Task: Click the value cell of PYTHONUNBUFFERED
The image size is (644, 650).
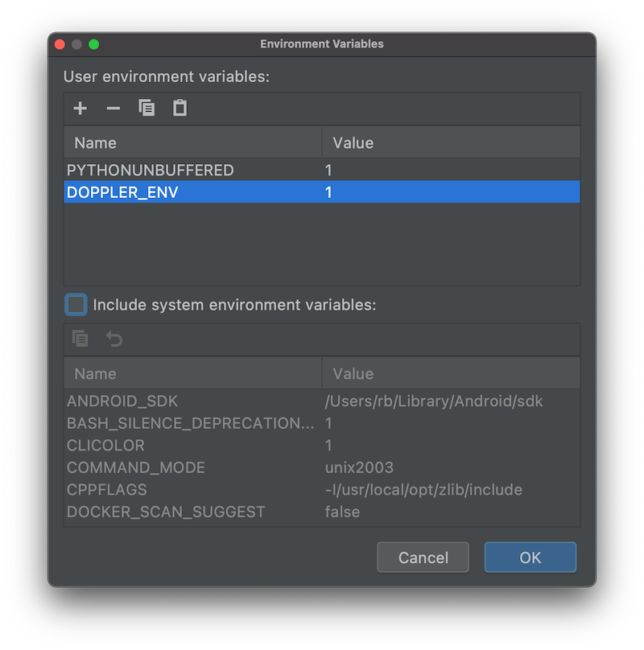Action: tap(451, 170)
